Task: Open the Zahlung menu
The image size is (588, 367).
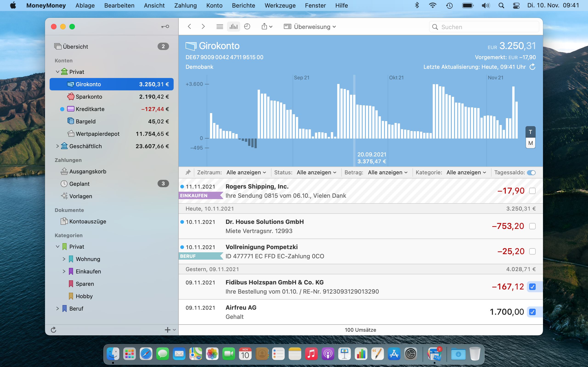Action: (185, 5)
